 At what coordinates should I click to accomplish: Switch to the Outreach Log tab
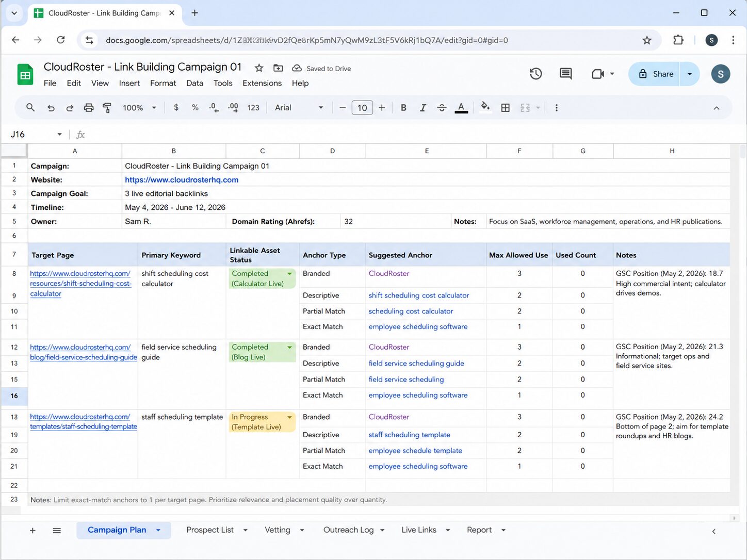(x=349, y=530)
